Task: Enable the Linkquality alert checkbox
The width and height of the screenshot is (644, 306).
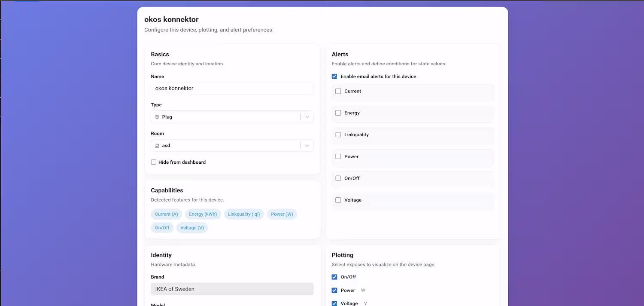Action: click(x=338, y=135)
